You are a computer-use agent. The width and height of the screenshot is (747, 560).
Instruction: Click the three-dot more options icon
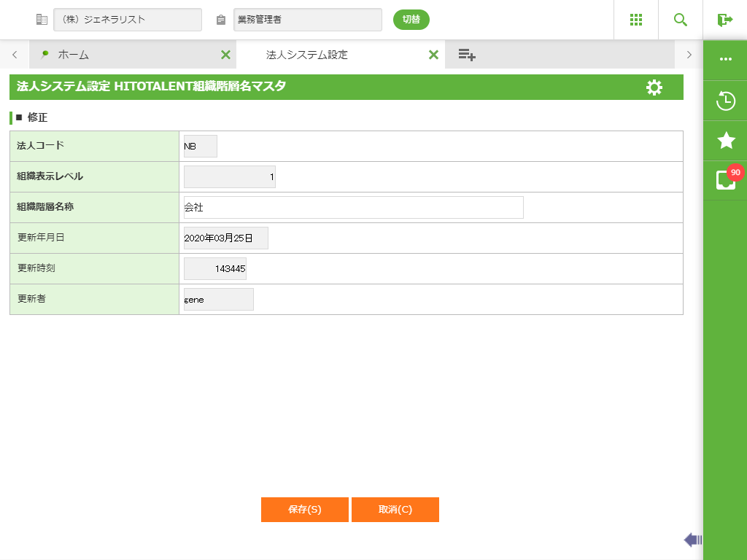(726, 59)
